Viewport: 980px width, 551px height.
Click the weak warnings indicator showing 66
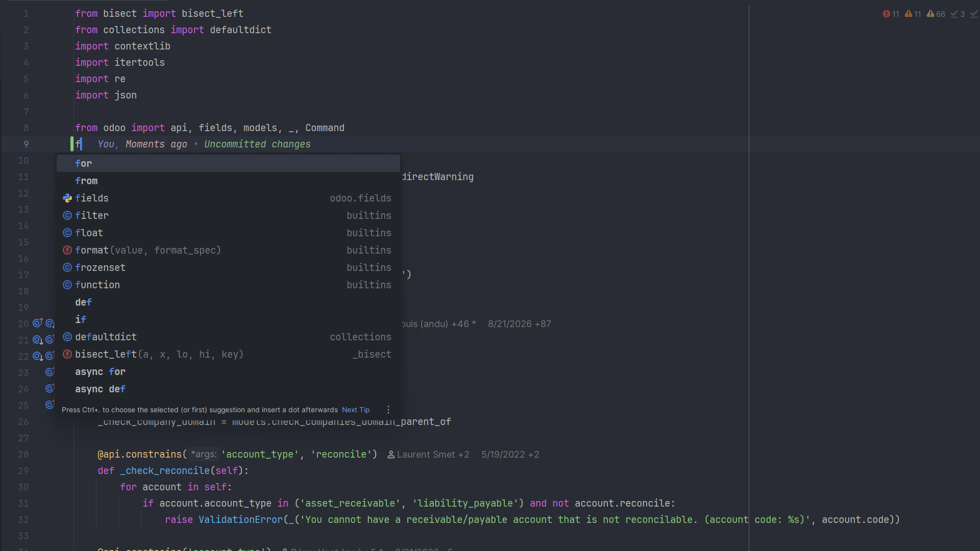936,14
